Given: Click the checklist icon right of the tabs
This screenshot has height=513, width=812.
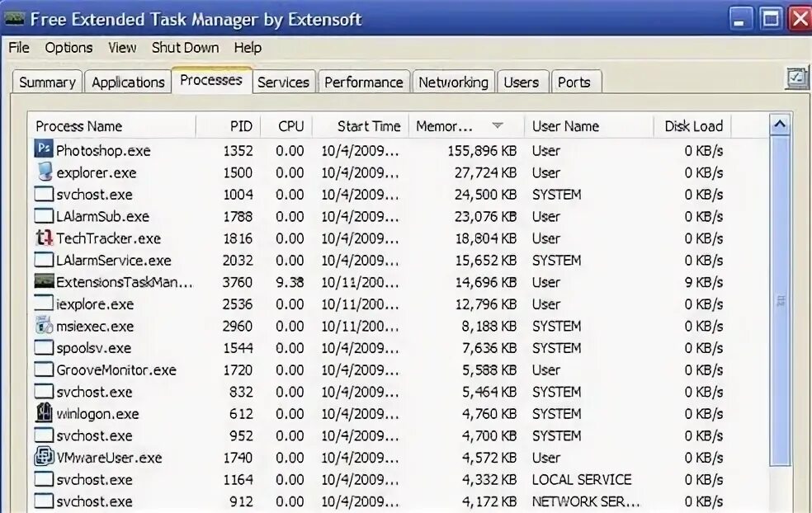Looking at the screenshot, I should coord(796,78).
